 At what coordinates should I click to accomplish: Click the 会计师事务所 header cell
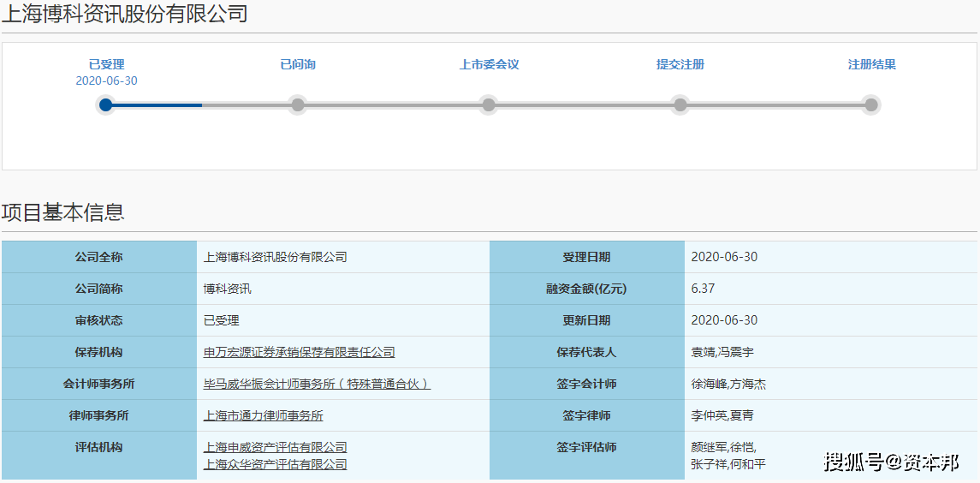click(x=99, y=385)
